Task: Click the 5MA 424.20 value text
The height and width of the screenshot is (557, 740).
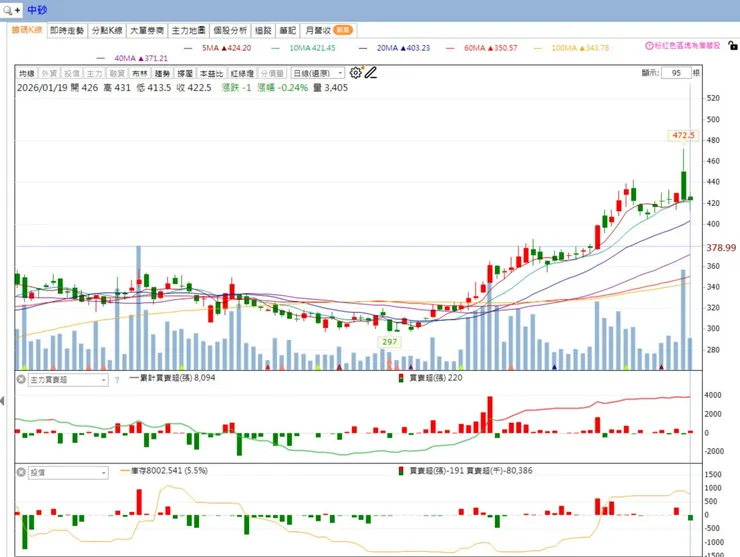Action: coord(227,48)
